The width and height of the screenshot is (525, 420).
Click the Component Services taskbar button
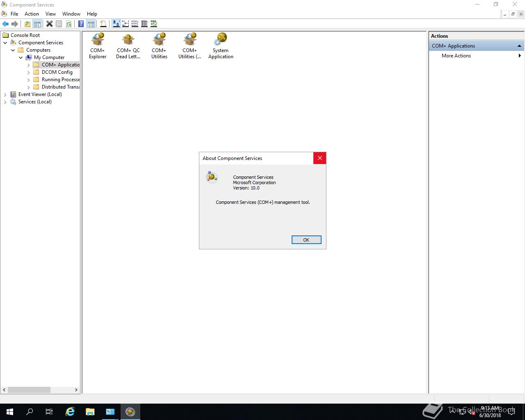click(130, 412)
